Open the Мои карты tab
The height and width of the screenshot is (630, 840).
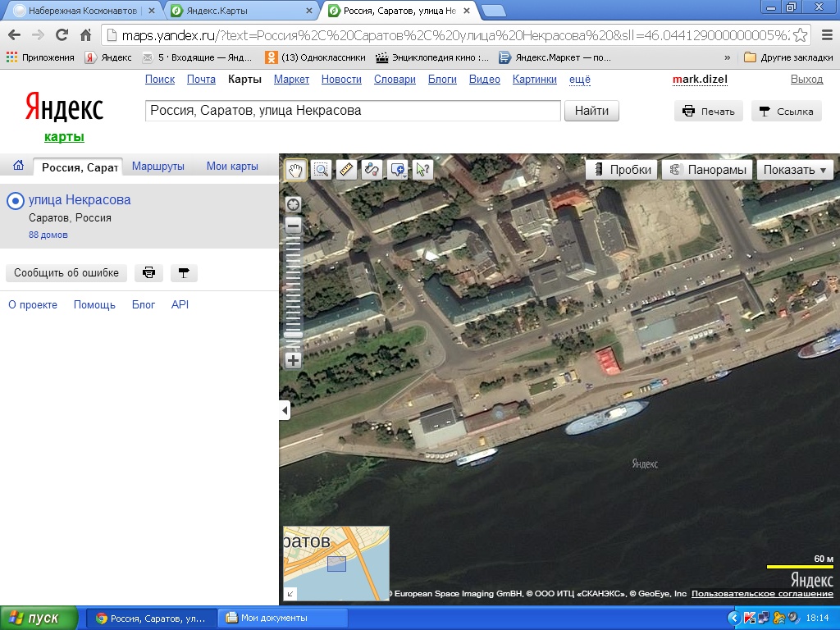[232, 167]
